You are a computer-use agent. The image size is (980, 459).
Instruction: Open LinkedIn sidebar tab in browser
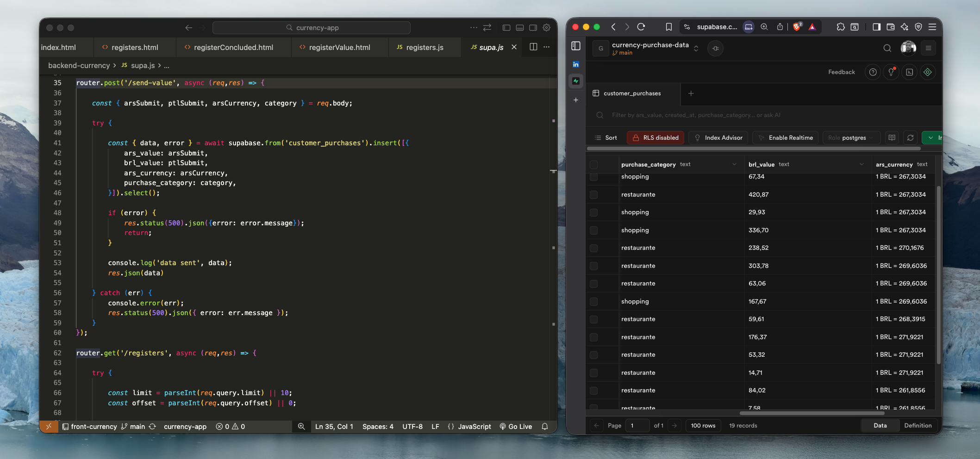pos(576,64)
